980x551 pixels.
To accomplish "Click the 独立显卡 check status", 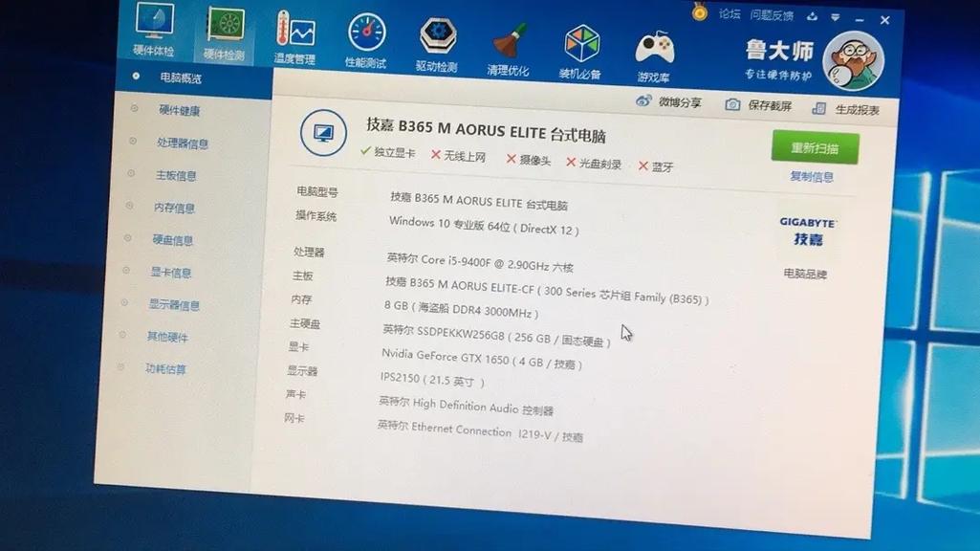I will point(387,152).
